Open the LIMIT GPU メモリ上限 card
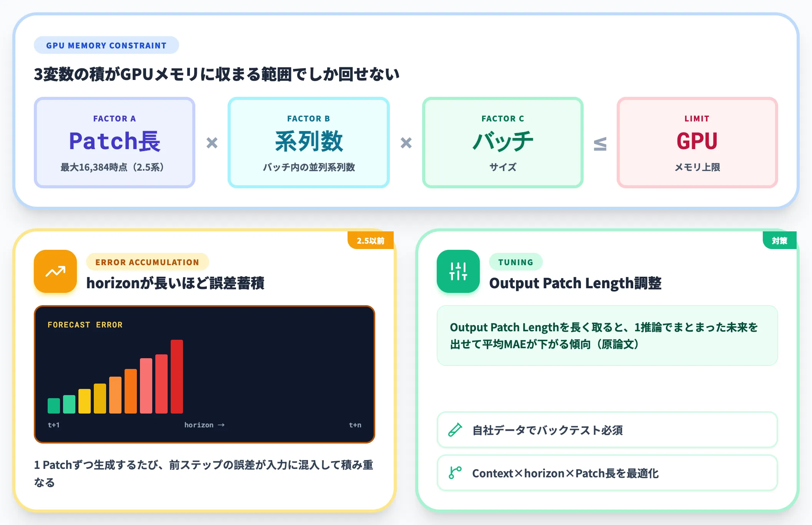Screen dimensions: 812x525 tap(697, 143)
